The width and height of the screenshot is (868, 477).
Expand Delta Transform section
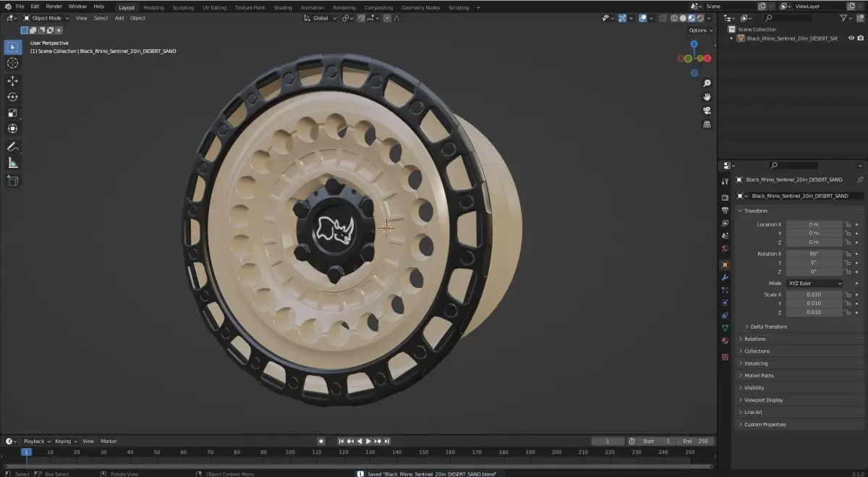(x=768, y=326)
